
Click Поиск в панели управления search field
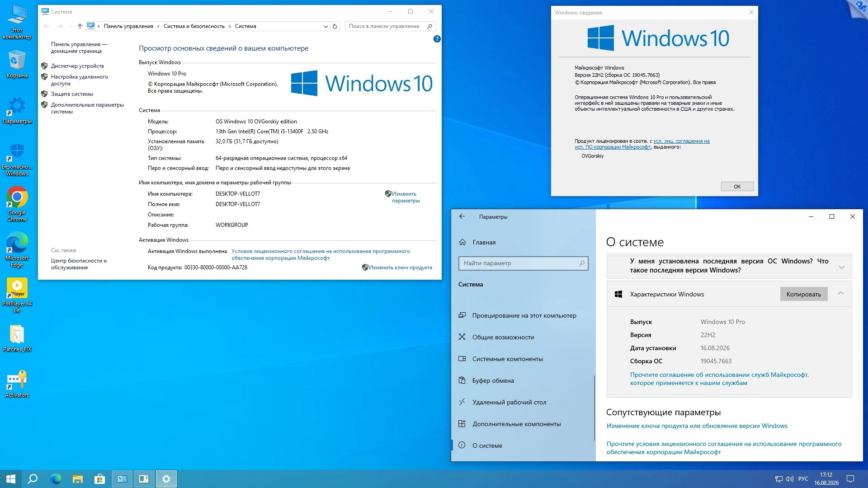tap(390, 26)
